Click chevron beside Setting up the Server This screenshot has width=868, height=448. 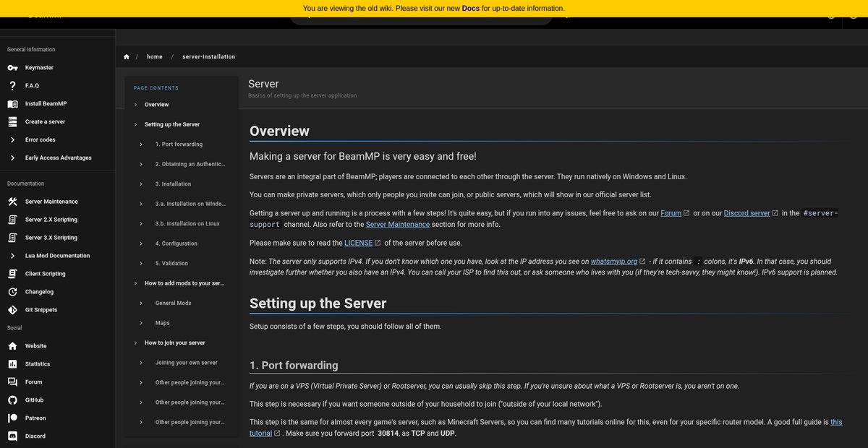pyautogui.click(x=135, y=124)
